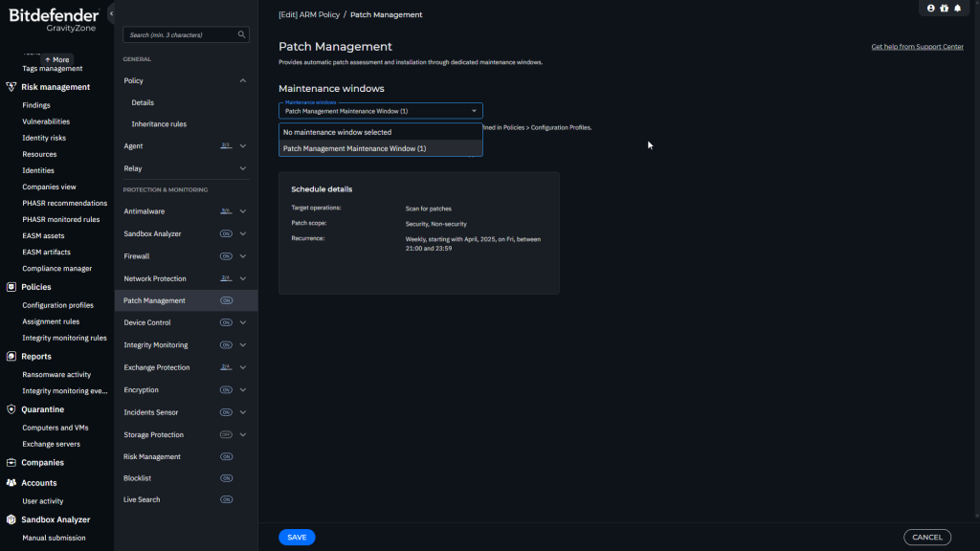
Task: Toggle Storage Protection OFF switch
Action: 226,434
